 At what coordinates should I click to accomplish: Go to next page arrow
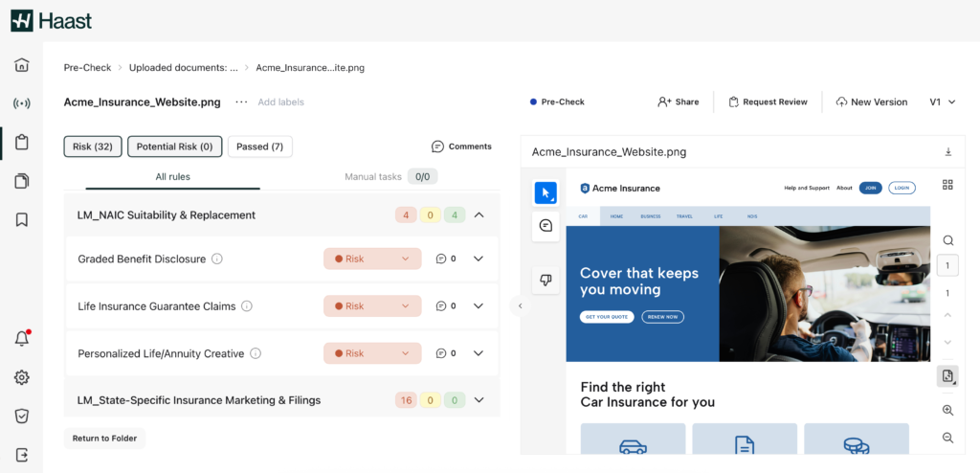click(947, 342)
